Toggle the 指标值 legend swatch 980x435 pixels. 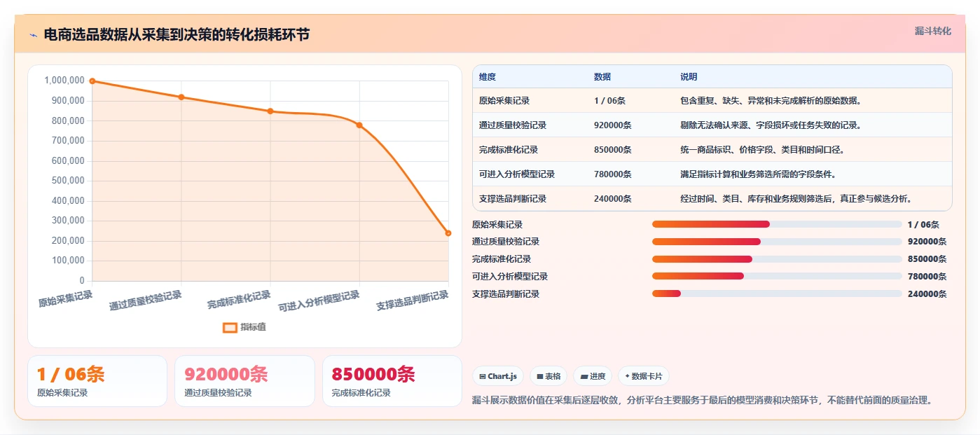coord(230,327)
